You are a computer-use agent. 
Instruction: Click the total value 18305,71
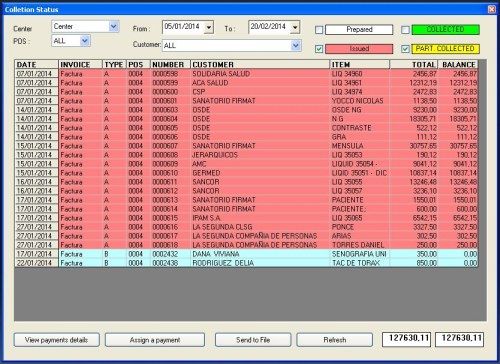(414, 119)
